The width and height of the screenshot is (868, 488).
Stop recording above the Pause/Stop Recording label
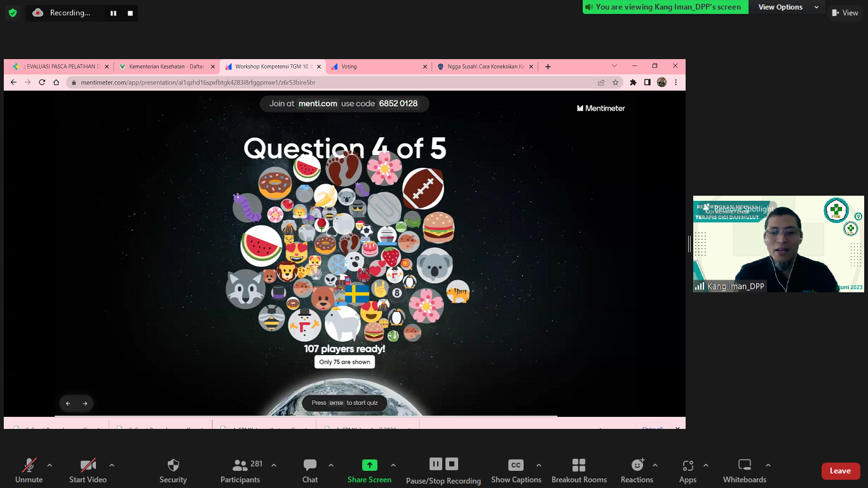[x=452, y=464]
